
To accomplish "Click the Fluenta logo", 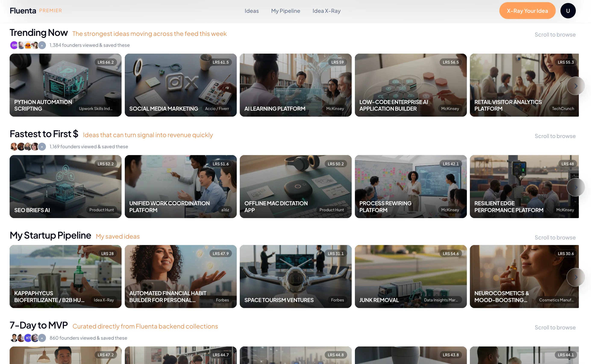I will [23, 11].
